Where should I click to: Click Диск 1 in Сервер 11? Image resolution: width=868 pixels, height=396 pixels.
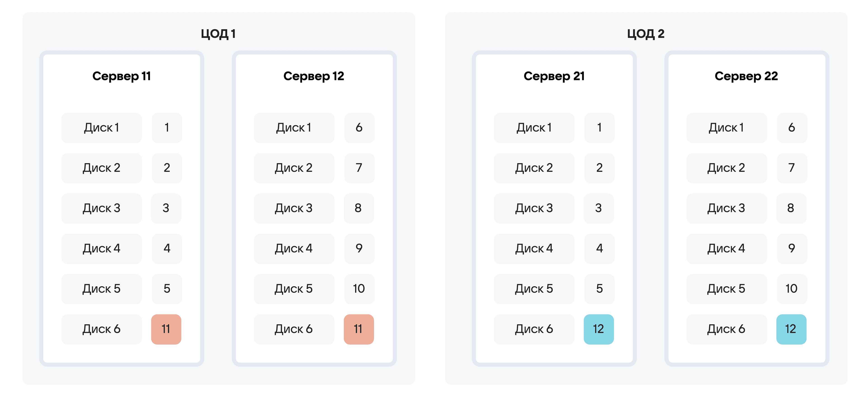pyautogui.click(x=101, y=128)
